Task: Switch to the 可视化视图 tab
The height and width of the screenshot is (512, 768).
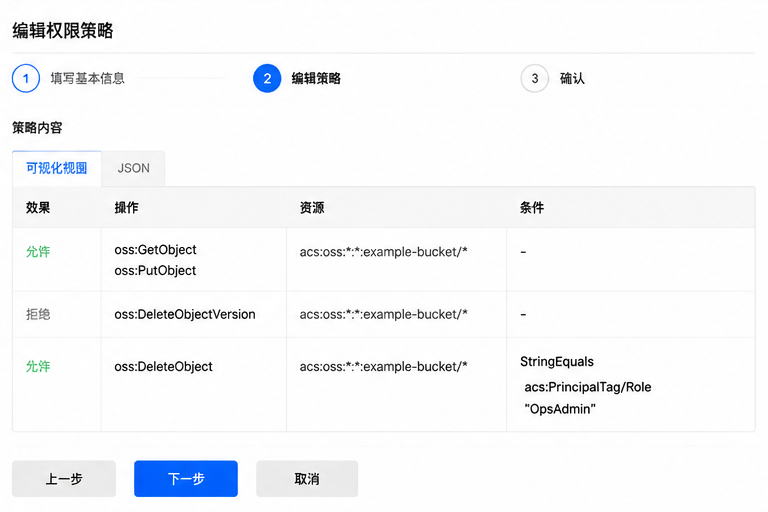Action: [57, 169]
